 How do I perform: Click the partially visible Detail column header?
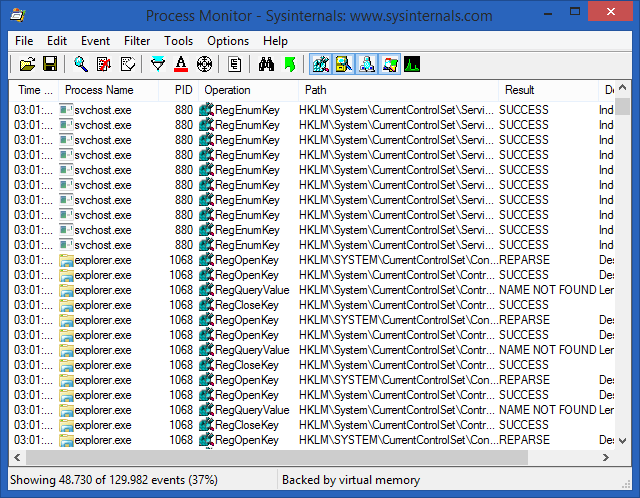tap(607, 90)
